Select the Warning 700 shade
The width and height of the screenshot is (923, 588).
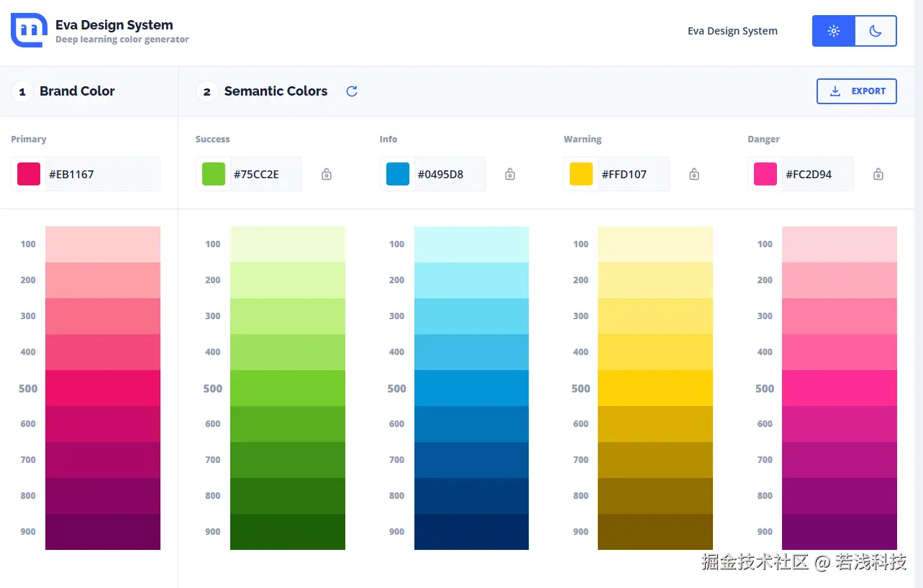tap(655, 460)
